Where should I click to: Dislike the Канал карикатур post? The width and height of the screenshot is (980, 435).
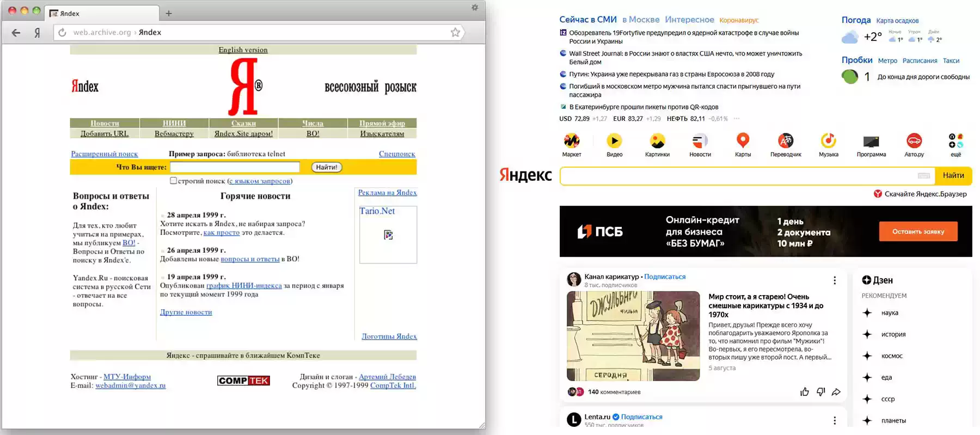point(820,392)
